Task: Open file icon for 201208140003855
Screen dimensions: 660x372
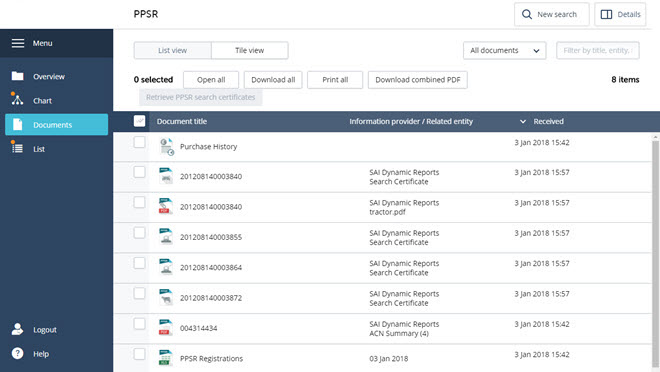Action: pos(166,236)
